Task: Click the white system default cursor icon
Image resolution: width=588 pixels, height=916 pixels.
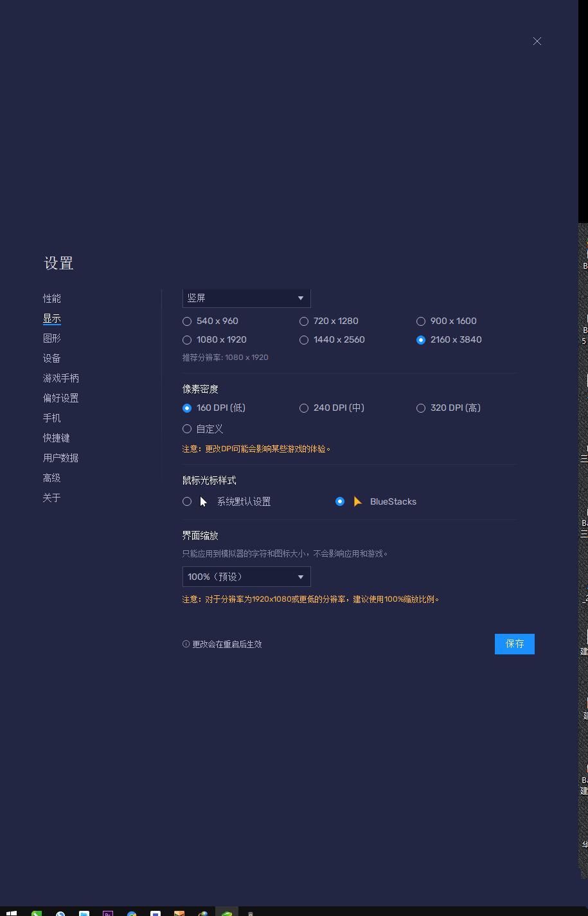Action: pyautogui.click(x=203, y=501)
